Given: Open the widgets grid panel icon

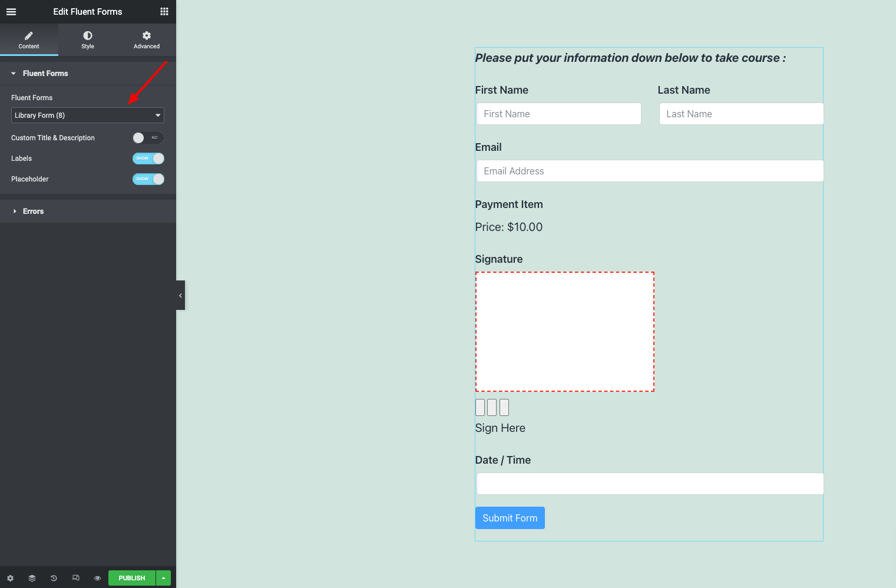Looking at the screenshot, I should coord(164,12).
